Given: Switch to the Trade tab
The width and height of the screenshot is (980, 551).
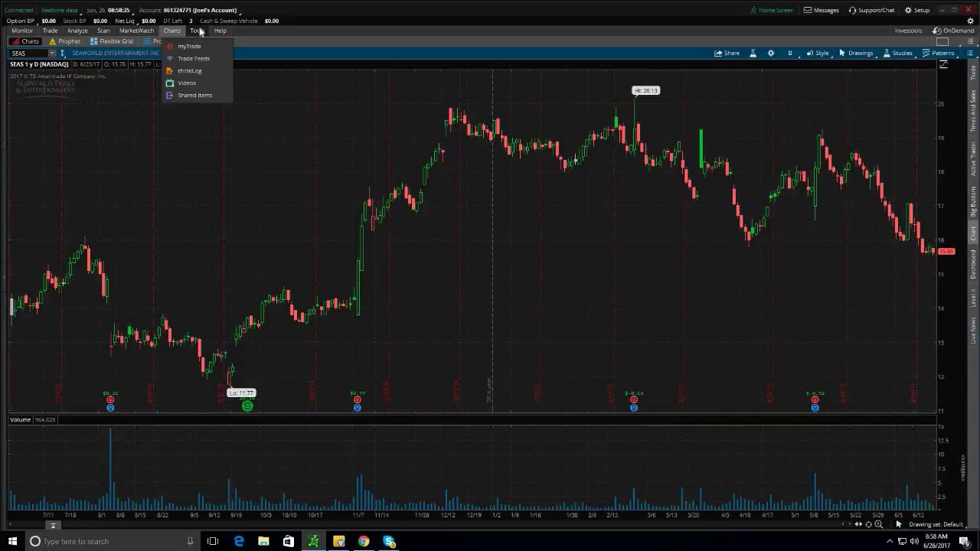Looking at the screenshot, I should click(50, 31).
